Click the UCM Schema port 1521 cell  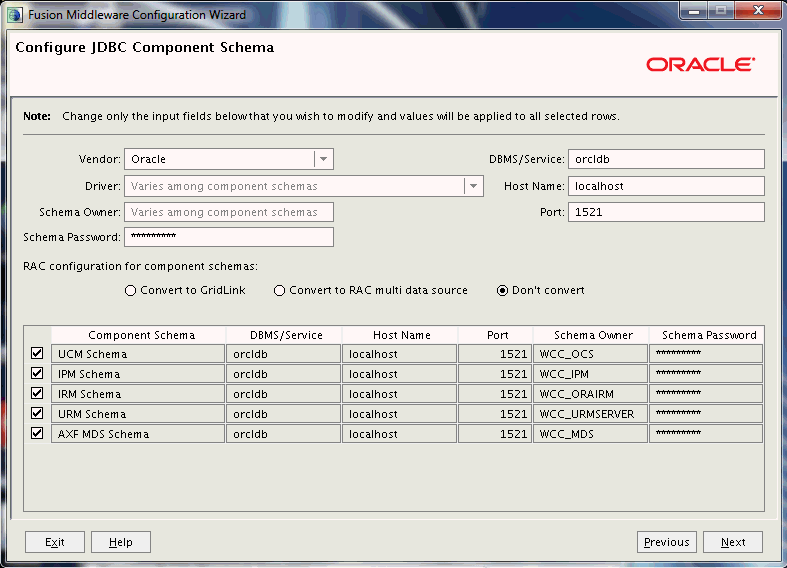coord(495,354)
